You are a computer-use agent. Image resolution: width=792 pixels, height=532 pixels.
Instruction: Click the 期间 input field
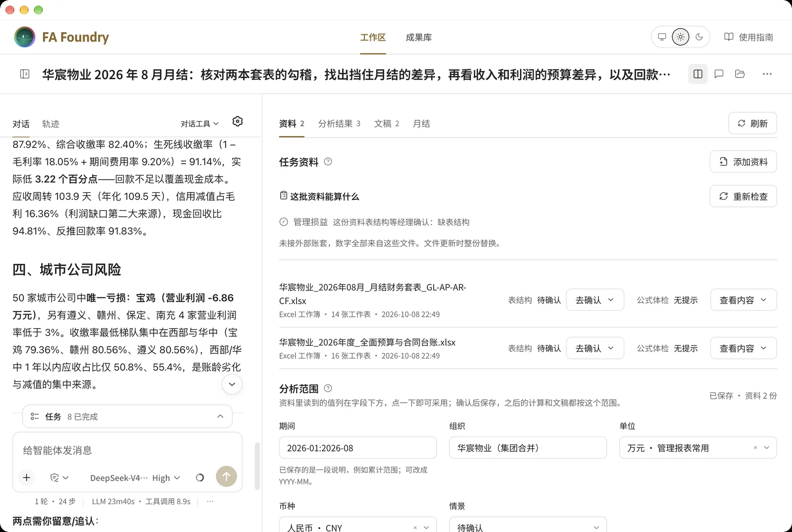[x=357, y=448]
